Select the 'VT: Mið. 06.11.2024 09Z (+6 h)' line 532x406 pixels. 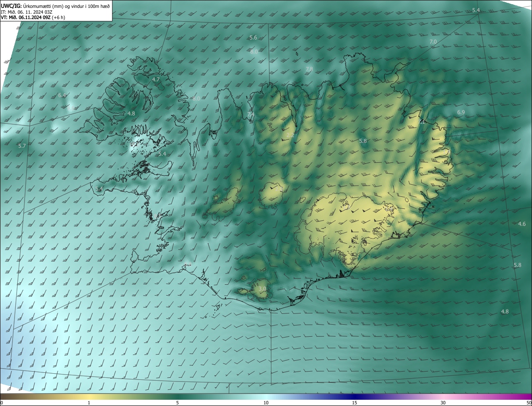pyautogui.click(x=33, y=18)
